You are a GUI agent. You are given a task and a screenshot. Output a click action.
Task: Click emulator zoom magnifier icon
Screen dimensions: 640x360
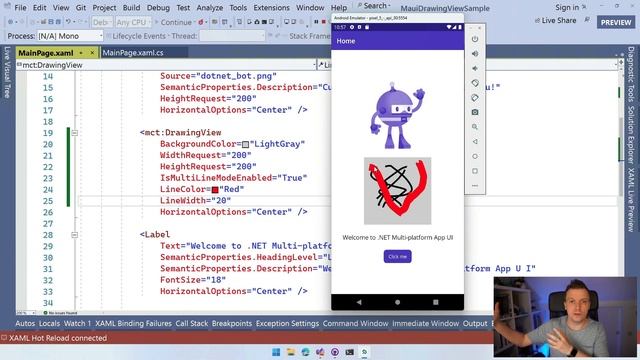pyautogui.click(x=475, y=127)
